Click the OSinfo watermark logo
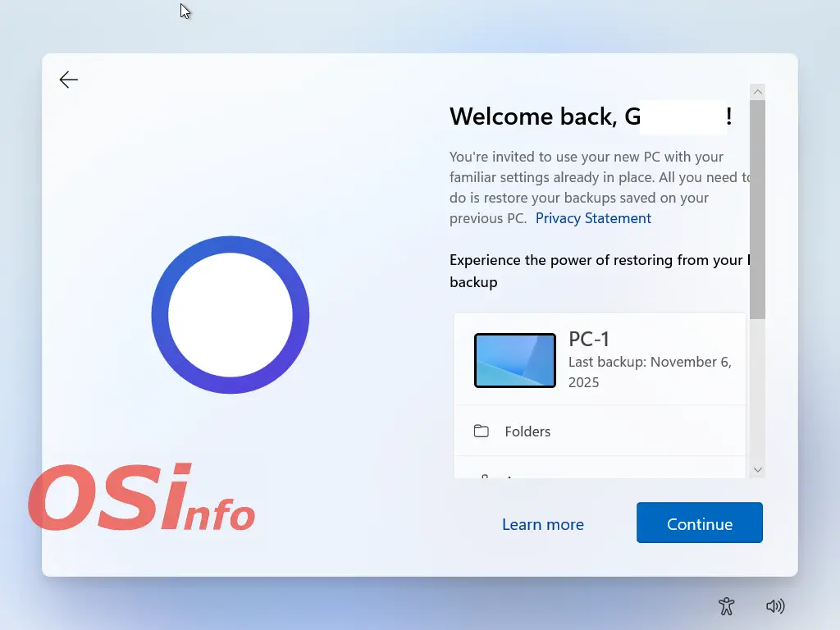 point(141,497)
